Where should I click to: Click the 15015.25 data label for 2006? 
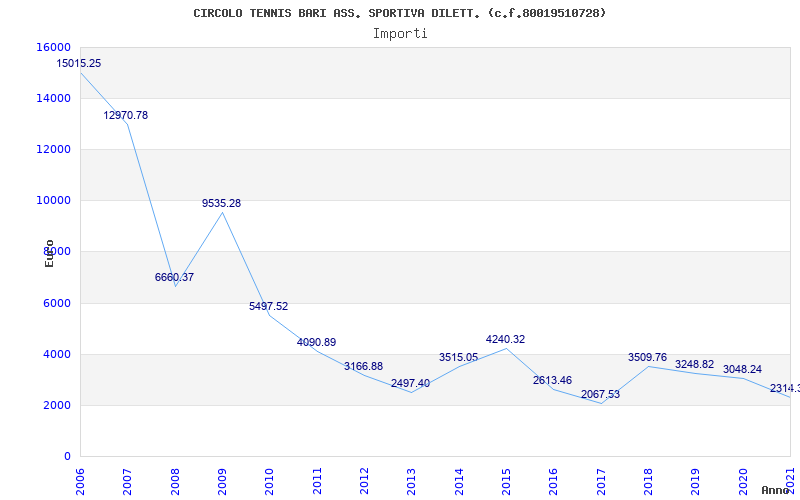pyautogui.click(x=79, y=63)
